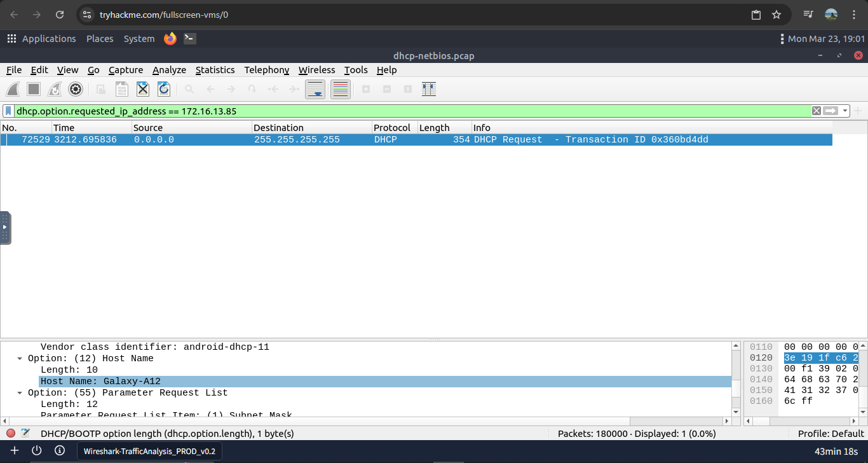The image size is (868, 463).
Task: Open the File menu
Action: pos(14,70)
